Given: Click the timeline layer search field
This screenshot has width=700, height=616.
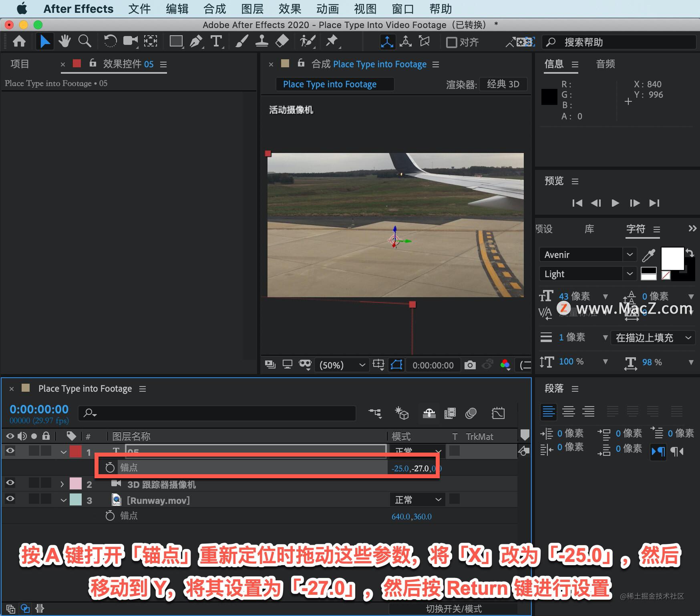Looking at the screenshot, I should pos(217,413).
